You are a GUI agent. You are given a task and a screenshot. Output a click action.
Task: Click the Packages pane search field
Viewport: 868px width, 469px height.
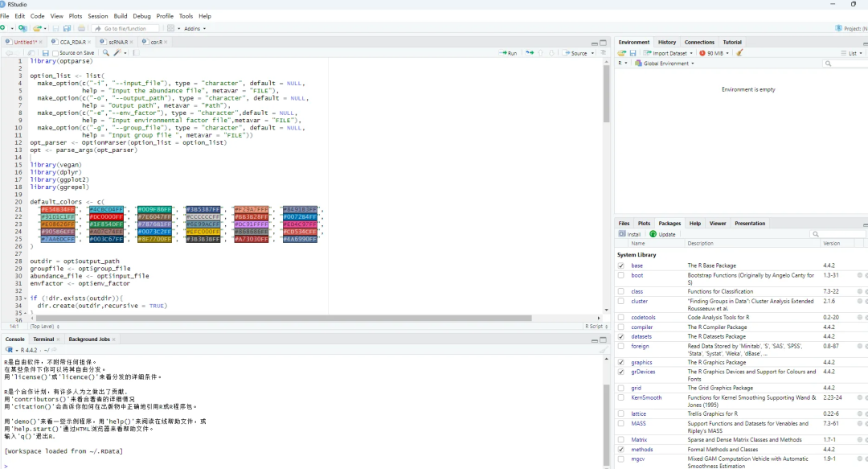click(837, 234)
